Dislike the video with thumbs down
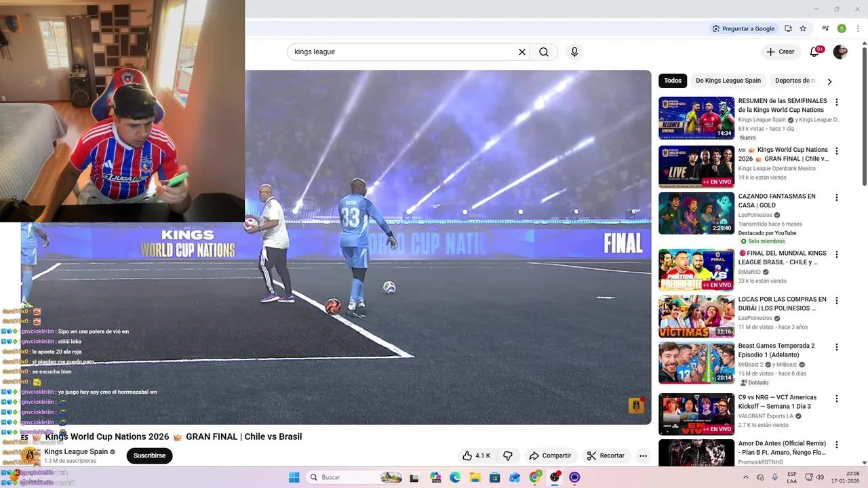 (507, 455)
